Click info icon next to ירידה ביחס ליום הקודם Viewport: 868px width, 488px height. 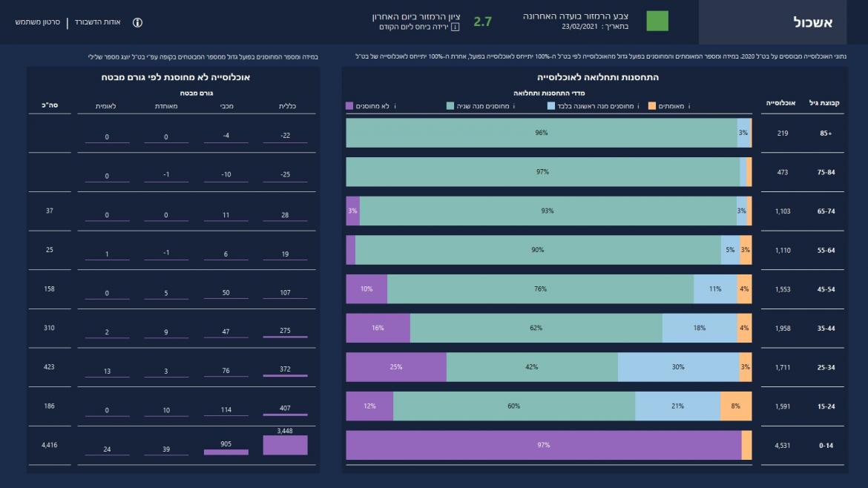(x=455, y=27)
